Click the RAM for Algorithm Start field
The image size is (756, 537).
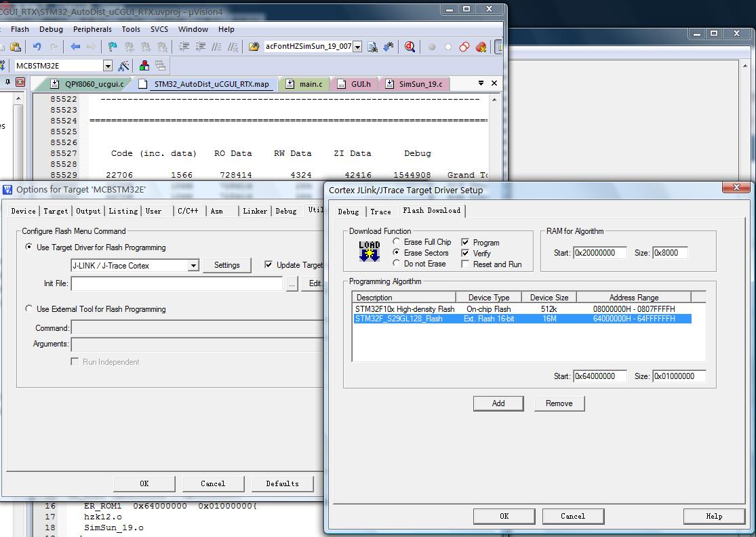pos(600,253)
